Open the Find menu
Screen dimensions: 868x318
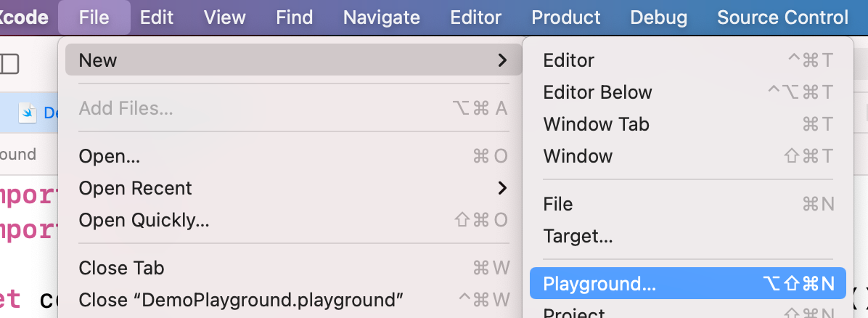295,17
